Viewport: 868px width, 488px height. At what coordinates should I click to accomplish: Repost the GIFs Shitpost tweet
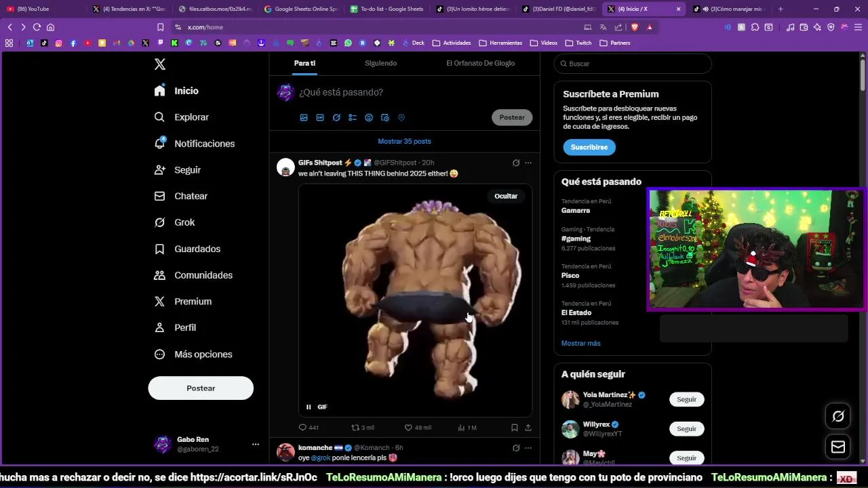(362, 428)
